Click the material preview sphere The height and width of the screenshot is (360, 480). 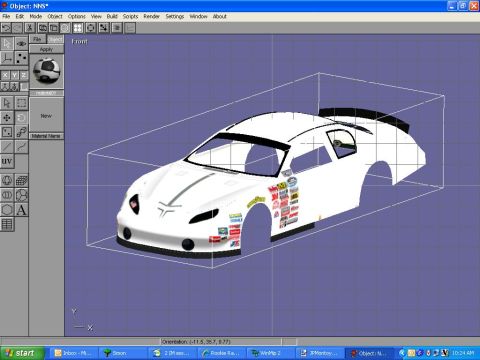point(47,71)
